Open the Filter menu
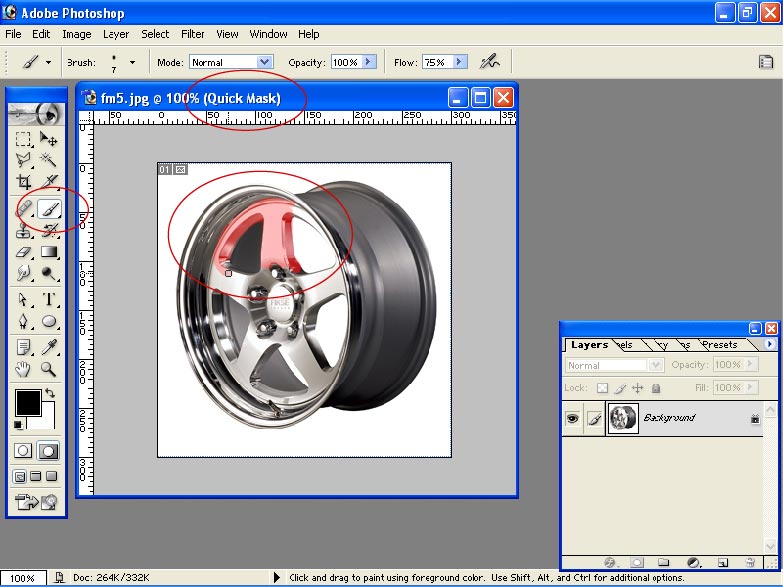 coord(193,34)
